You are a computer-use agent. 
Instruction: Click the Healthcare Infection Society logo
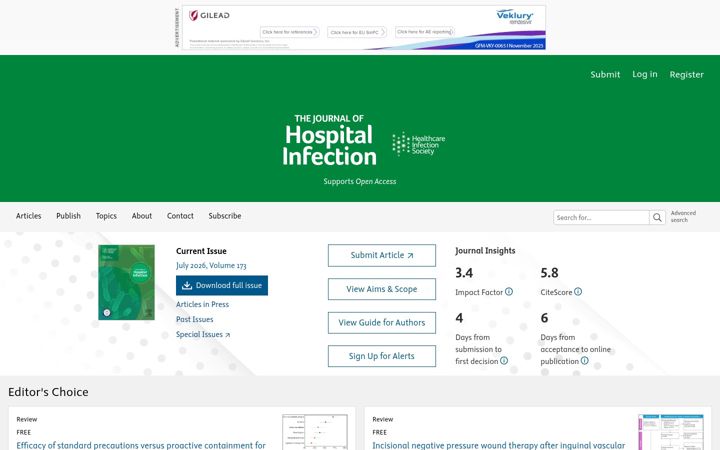418,144
